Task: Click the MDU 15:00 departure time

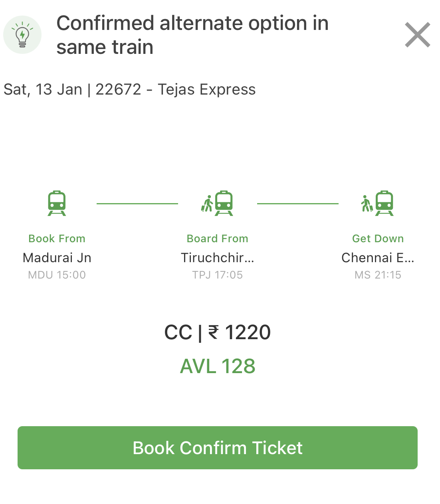Action: pyautogui.click(x=57, y=275)
